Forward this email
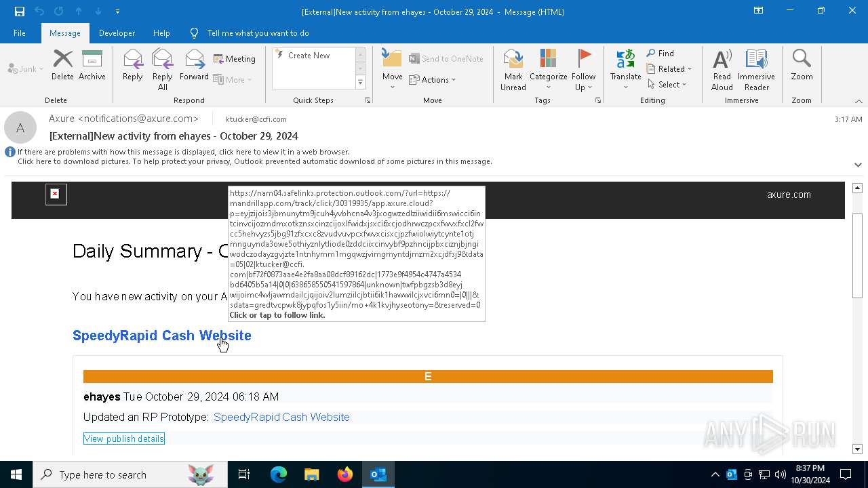This screenshot has width=868, height=488. (x=194, y=65)
